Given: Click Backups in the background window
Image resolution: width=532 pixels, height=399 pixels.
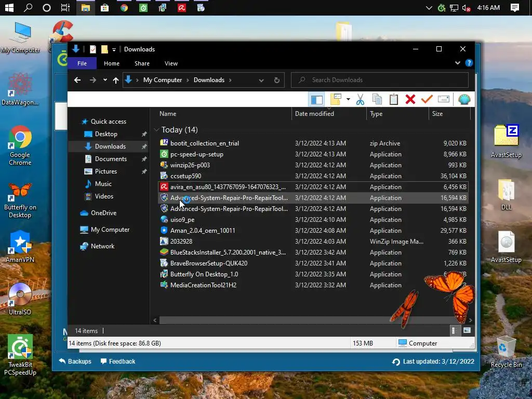Looking at the screenshot, I should pyautogui.click(x=75, y=362).
